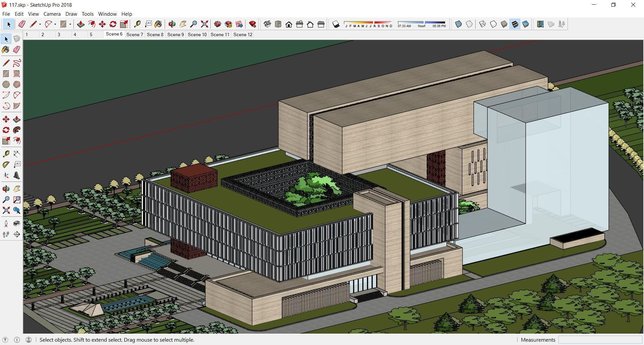Switch to the Scene 10 tab
Screen dimensions: 644x345
pyautogui.click(x=197, y=34)
